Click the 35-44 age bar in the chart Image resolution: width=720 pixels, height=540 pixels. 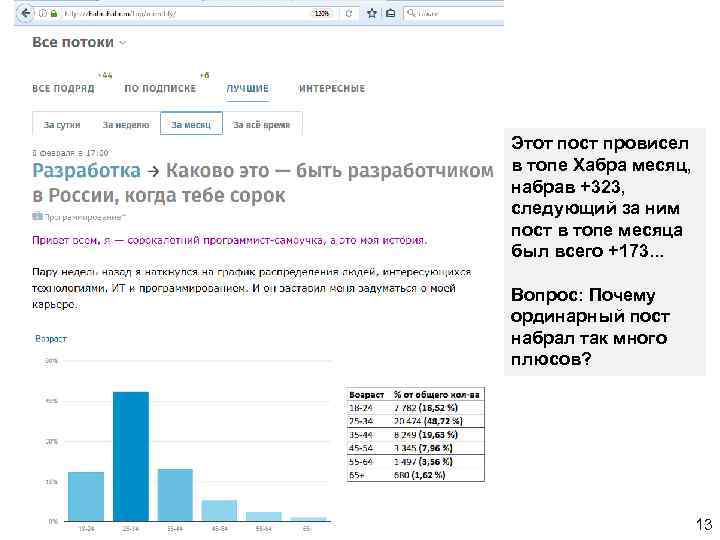(175, 495)
